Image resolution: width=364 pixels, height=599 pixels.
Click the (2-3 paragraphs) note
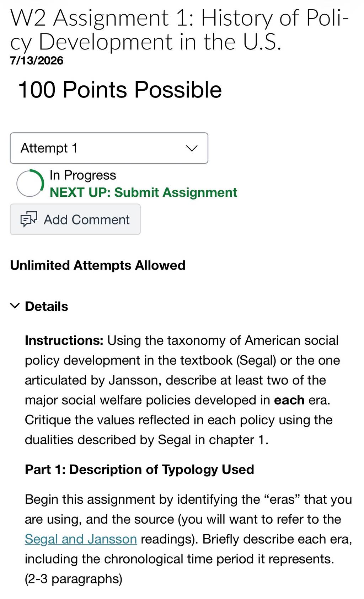click(x=74, y=579)
